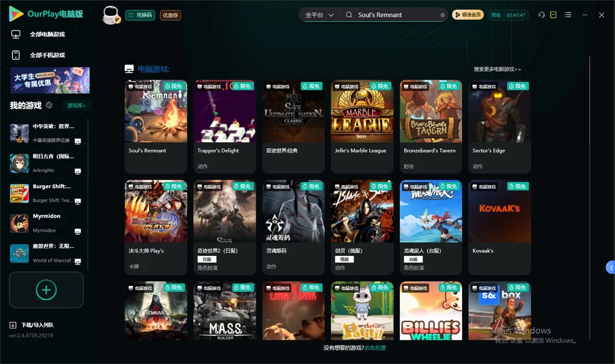
Task: Click the 优惠券 coupon button
Action: [170, 15]
